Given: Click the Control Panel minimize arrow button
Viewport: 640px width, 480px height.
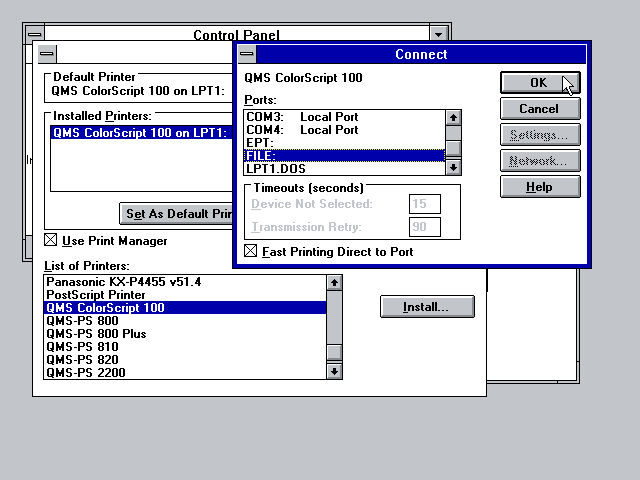Looking at the screenshot, I should coord(439,34).
